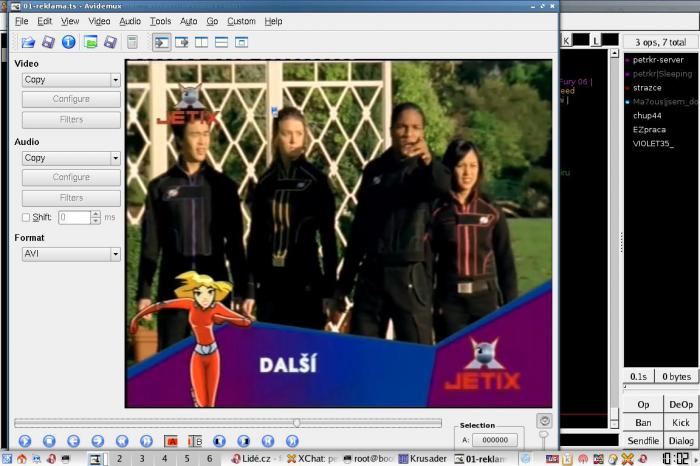Open the File menu
Screen dimensions: 700x466
click(21, 21)
